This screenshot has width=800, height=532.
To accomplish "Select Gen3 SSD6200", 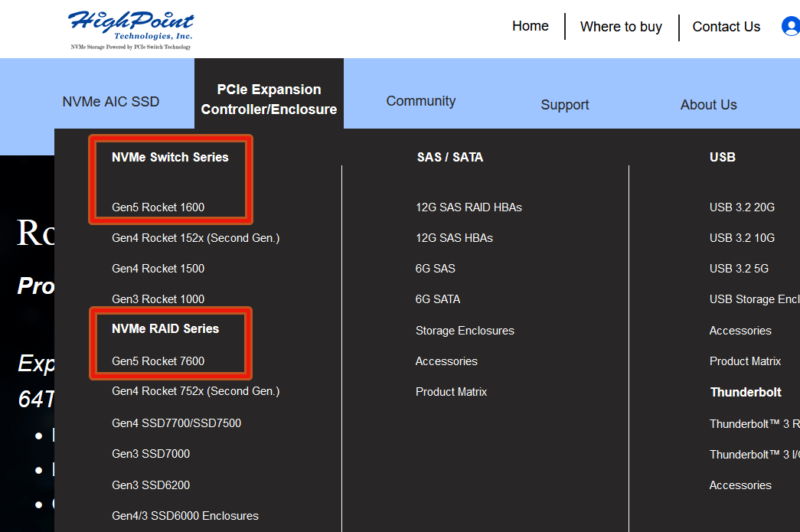I will click(x=151, y=485).
